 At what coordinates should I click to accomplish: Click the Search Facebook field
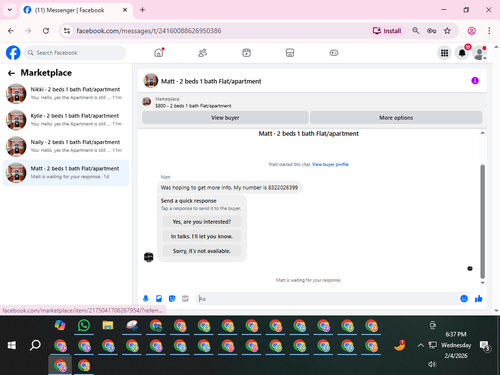coord(75,53)
